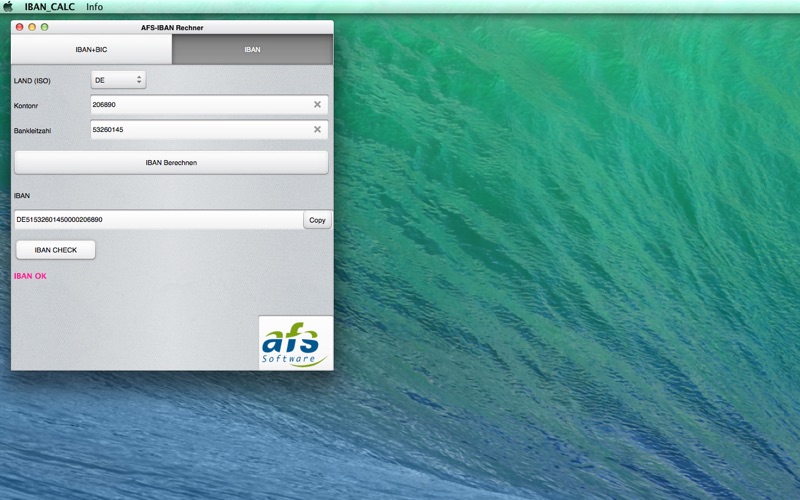
Task: Open the IBAN_CALC application menu
Action: pyautogui.click(x=49, y=7)
